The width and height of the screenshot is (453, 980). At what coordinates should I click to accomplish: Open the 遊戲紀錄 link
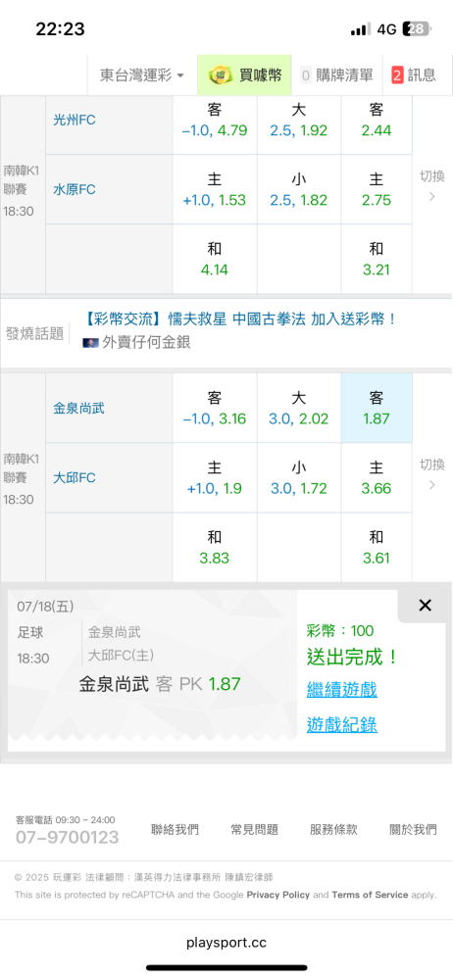(341, 724)
